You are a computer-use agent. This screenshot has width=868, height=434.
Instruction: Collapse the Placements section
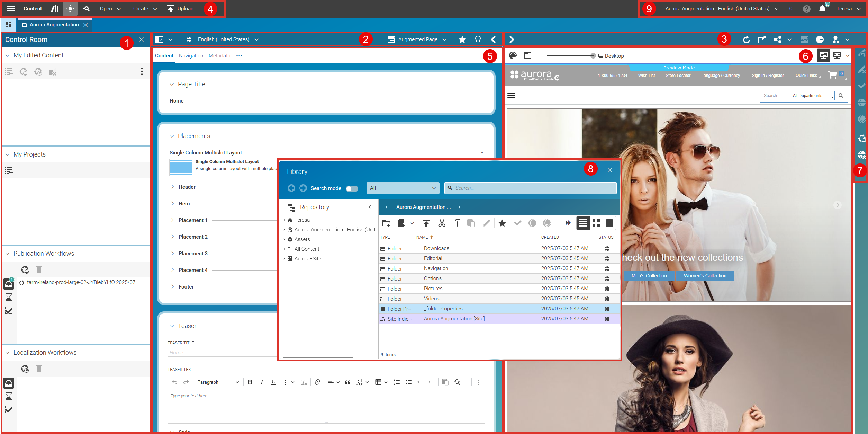click(172, 136)
